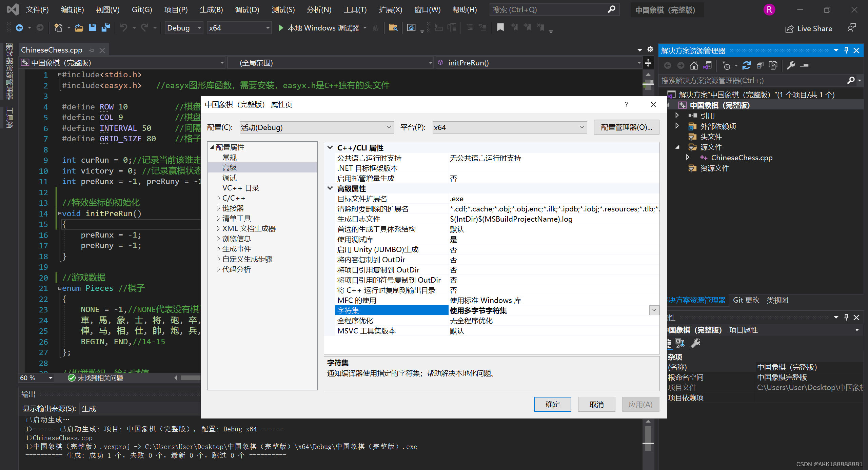The image size is (868, 470).
Task: Toggle the Properties panel auto-hide pin
Action: [x=846, y=317]
